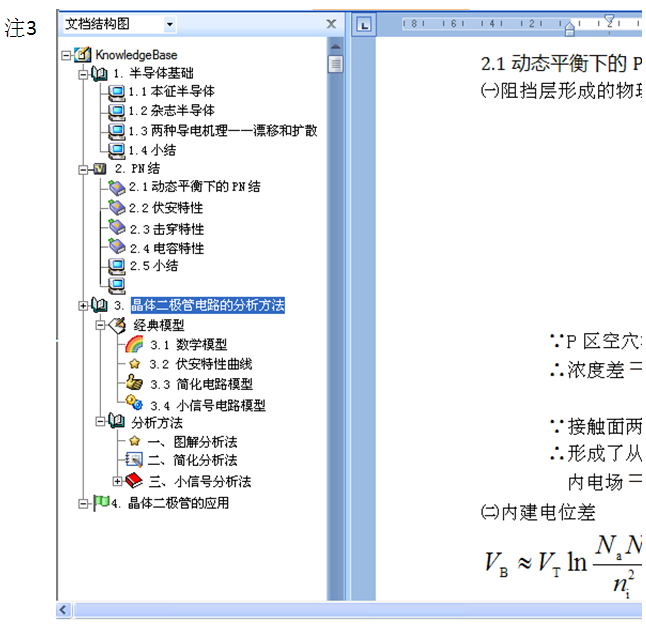646x626 pixels.
Task: Go to 1.3 两种导电机理——漂移和扩散 heading
Action: pos(222,130)
